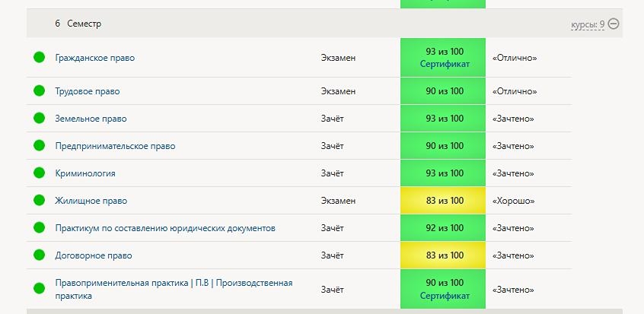Open the Жилищное право course
Image resolution: width=644 pixels, height=314 pixels.
(x=91, y=201)
